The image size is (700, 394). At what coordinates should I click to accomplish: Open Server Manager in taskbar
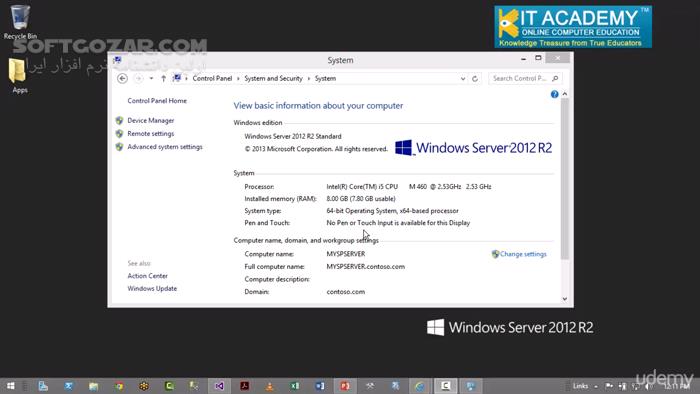pyautogui.click(x=43, y=386)
